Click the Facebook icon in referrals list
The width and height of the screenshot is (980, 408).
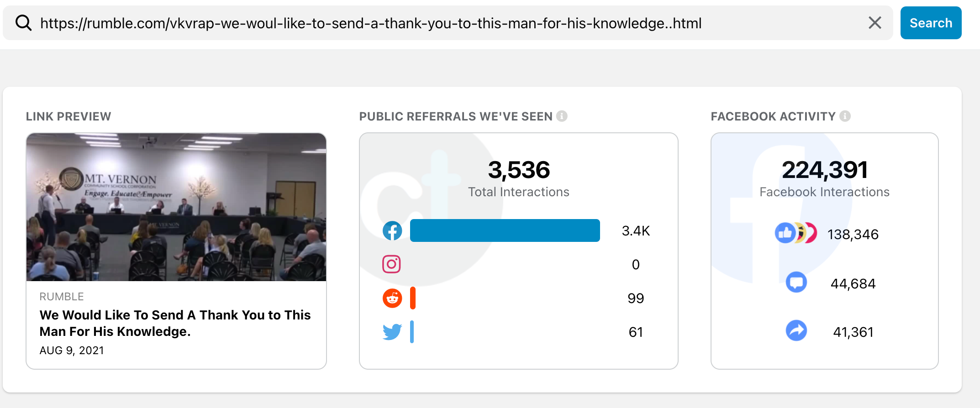pyautogui.click(x=392, y=230)
